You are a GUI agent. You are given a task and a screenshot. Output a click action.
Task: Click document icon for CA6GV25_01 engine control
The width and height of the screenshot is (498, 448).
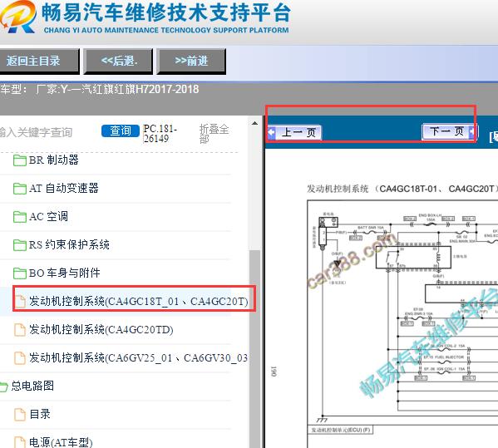click(x=20, y=358)
